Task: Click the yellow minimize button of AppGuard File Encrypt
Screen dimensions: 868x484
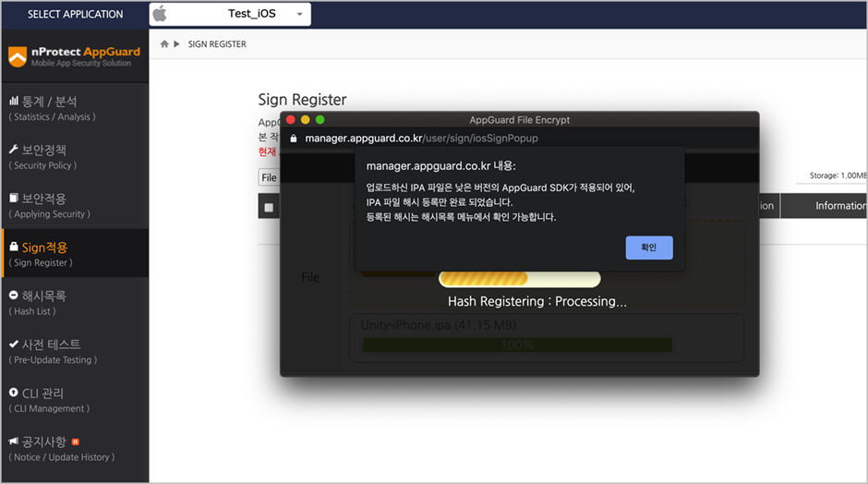Action: tap(305, 120)
